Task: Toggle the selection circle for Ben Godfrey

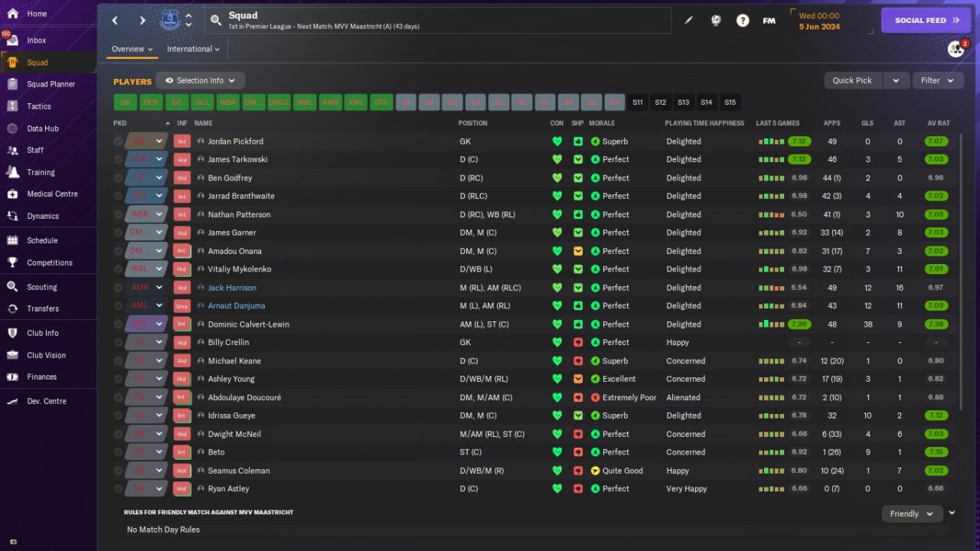Action: (x=118, y=178)
